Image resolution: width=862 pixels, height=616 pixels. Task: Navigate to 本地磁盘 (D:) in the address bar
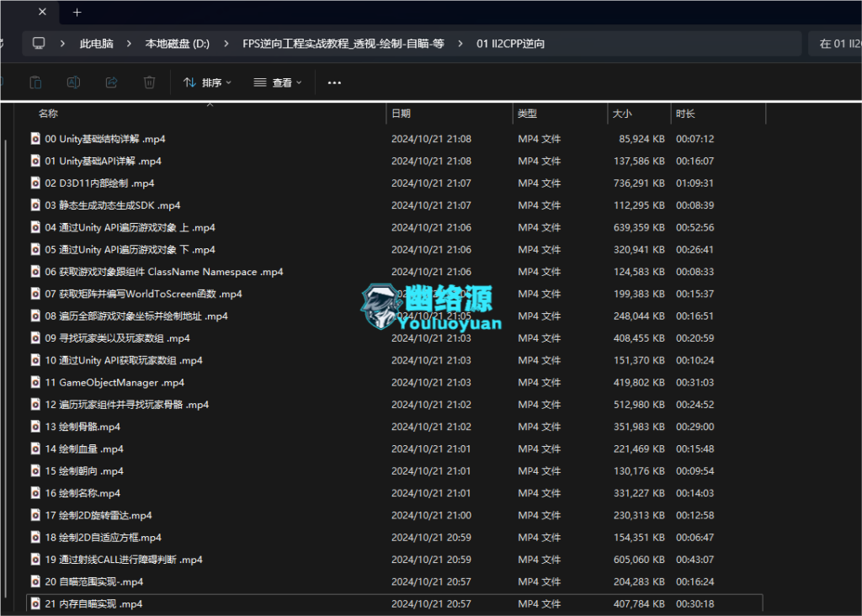pos(177,44)
